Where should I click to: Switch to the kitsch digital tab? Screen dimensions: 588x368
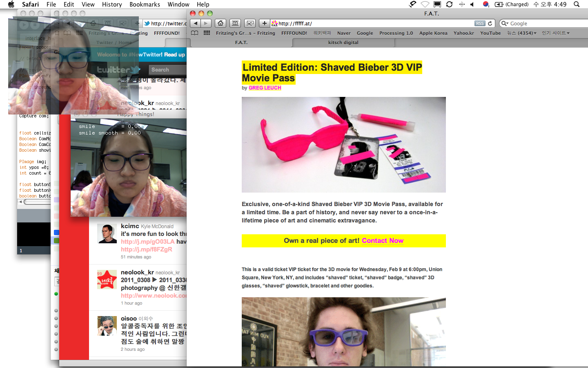[x=343, y=43]
